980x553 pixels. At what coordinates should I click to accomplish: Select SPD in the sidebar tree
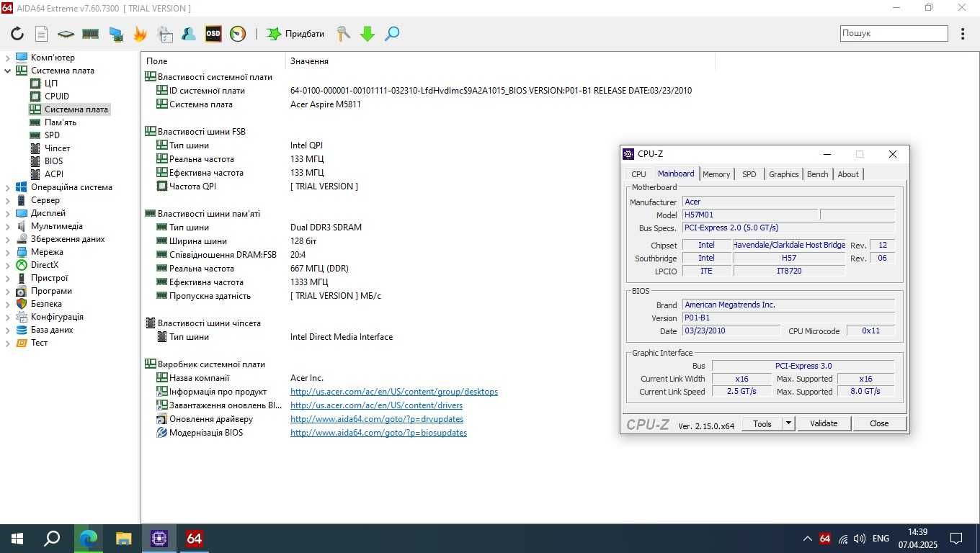pos(52,135)
